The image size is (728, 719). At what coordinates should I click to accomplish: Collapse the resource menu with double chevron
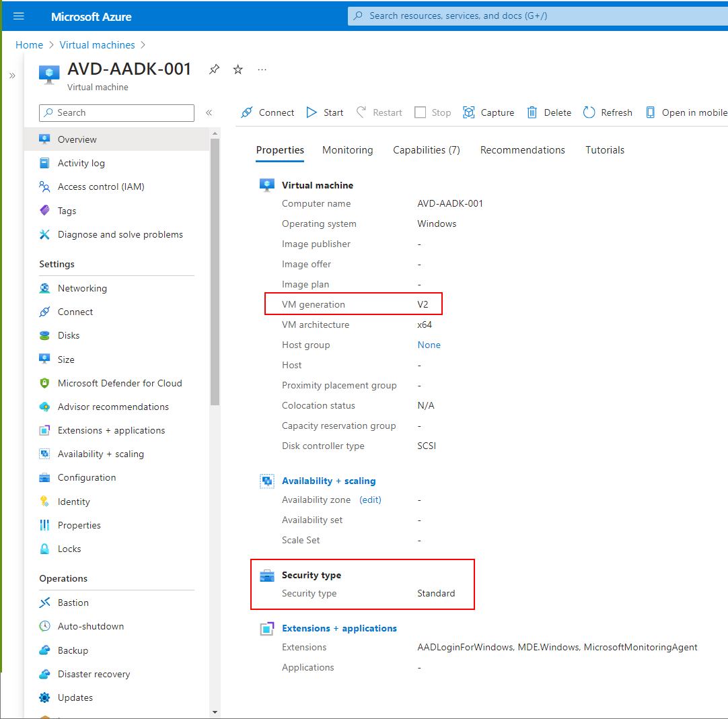click(209, 113)
